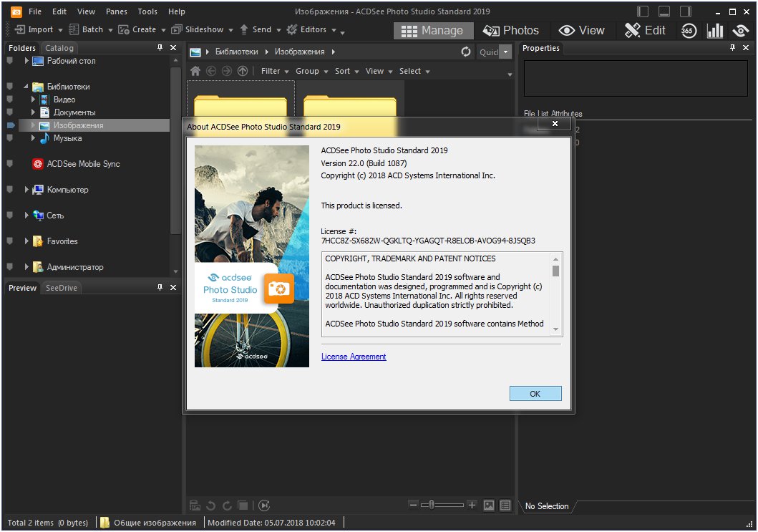
Task: Expand the Компьютер tree node
Action: (26, 190)
